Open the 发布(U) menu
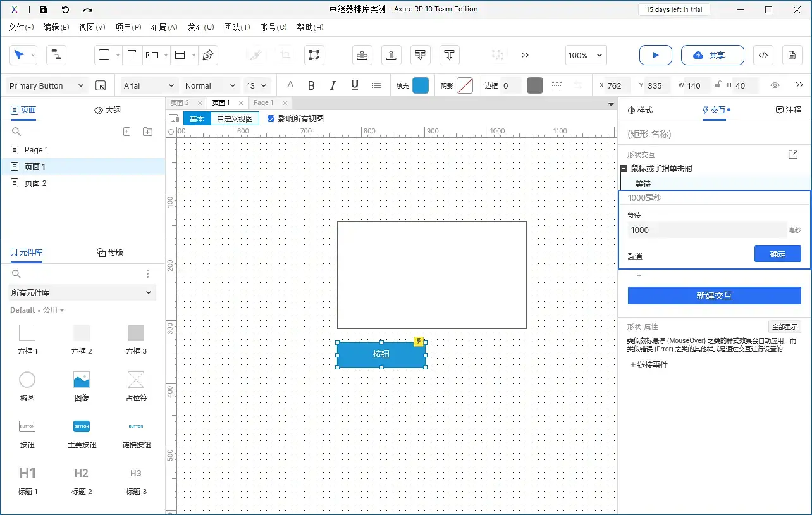Screen dimensions: 812x515 click(200, 27)
